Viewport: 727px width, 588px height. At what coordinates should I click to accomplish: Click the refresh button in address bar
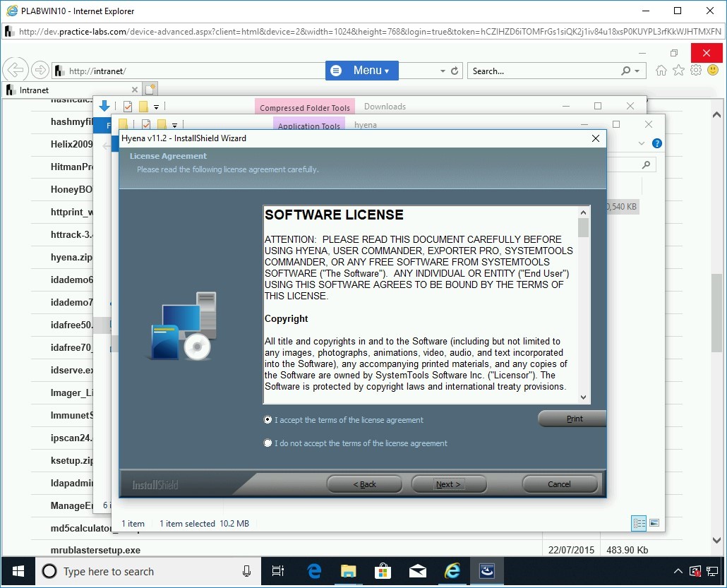click(x=455, y=71)
